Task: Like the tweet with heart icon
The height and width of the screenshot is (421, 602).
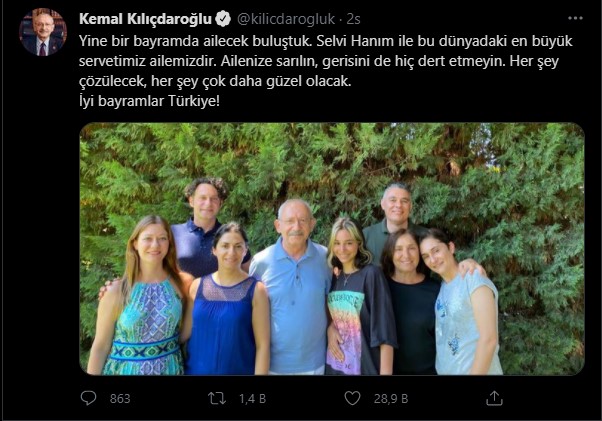Action: coord(352,398)
